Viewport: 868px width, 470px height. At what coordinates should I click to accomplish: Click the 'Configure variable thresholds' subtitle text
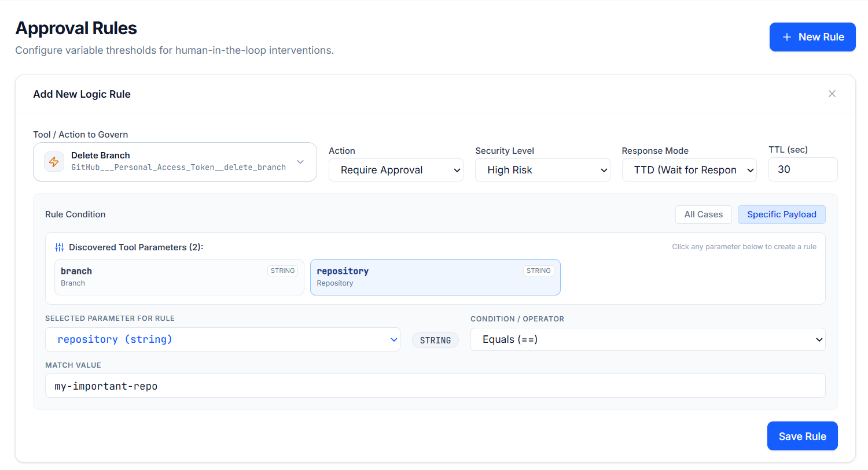tap(174, 50)
